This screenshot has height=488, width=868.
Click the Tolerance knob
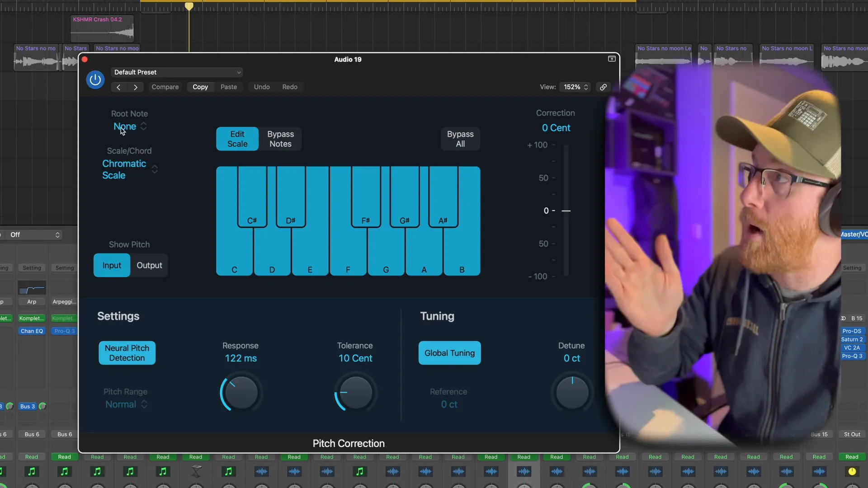pos(355,393)
